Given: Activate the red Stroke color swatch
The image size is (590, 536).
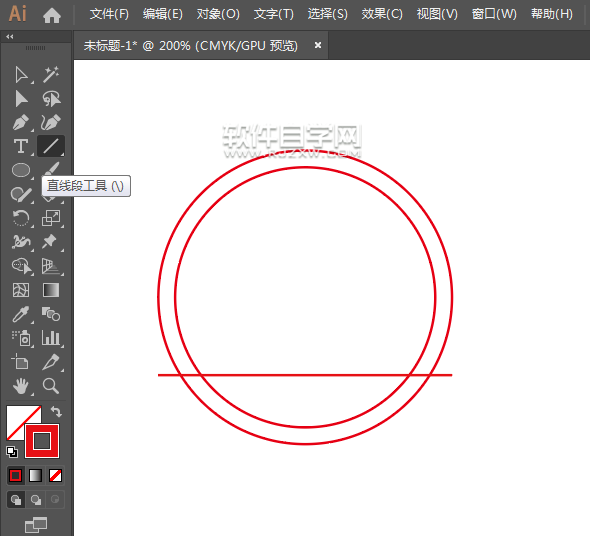Looking at the screenshot, I should [42, 441].
